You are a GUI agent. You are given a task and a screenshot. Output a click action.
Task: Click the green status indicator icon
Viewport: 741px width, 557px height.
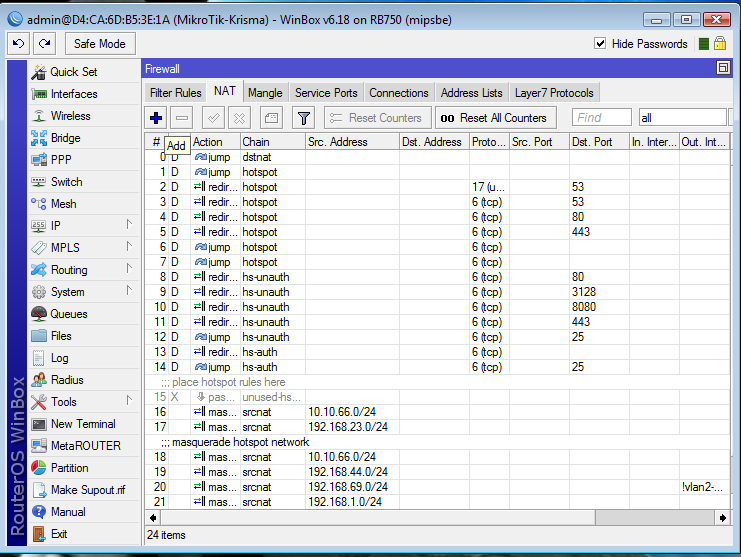coord(704,44)
